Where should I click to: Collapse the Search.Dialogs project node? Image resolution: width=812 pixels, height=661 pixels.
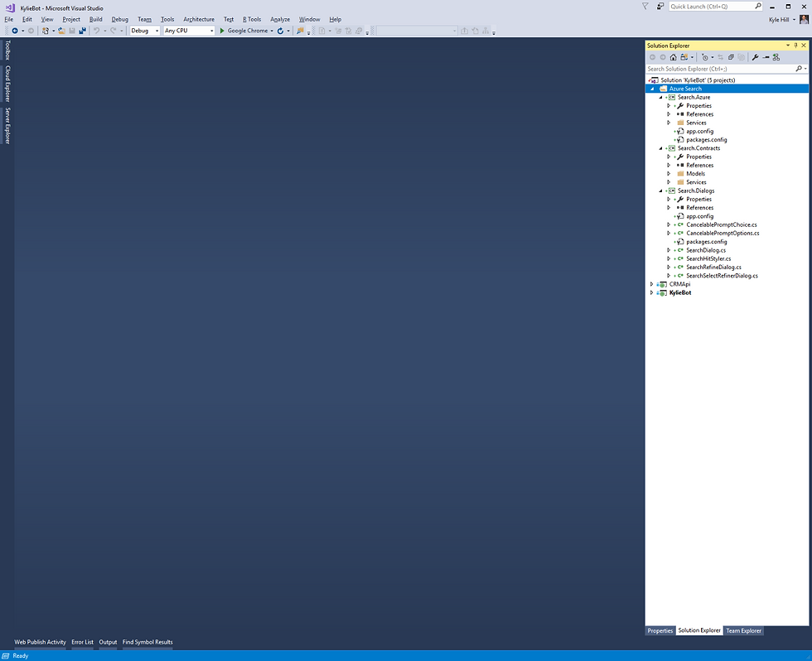pyautogui.click(x=660, y=191)
